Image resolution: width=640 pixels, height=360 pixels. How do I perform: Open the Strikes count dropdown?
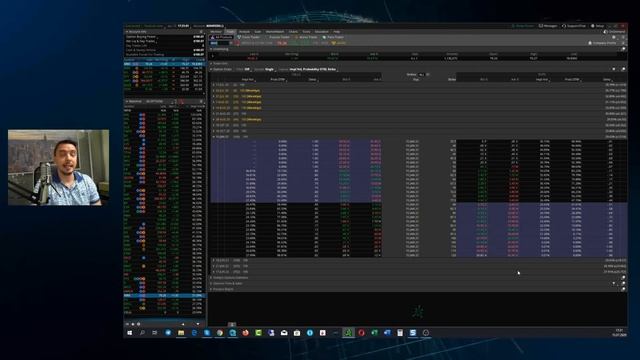pos(422,74)
